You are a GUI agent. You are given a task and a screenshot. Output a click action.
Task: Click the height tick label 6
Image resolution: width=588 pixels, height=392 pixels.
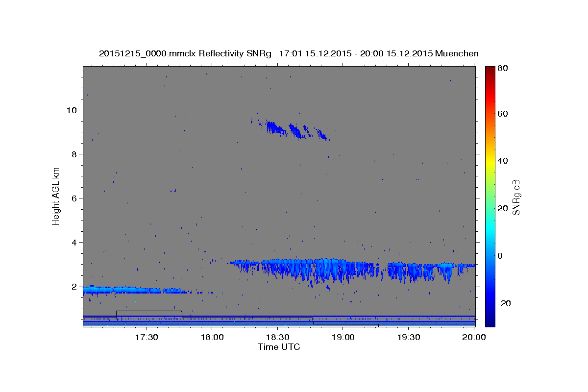tap(75, 198)
